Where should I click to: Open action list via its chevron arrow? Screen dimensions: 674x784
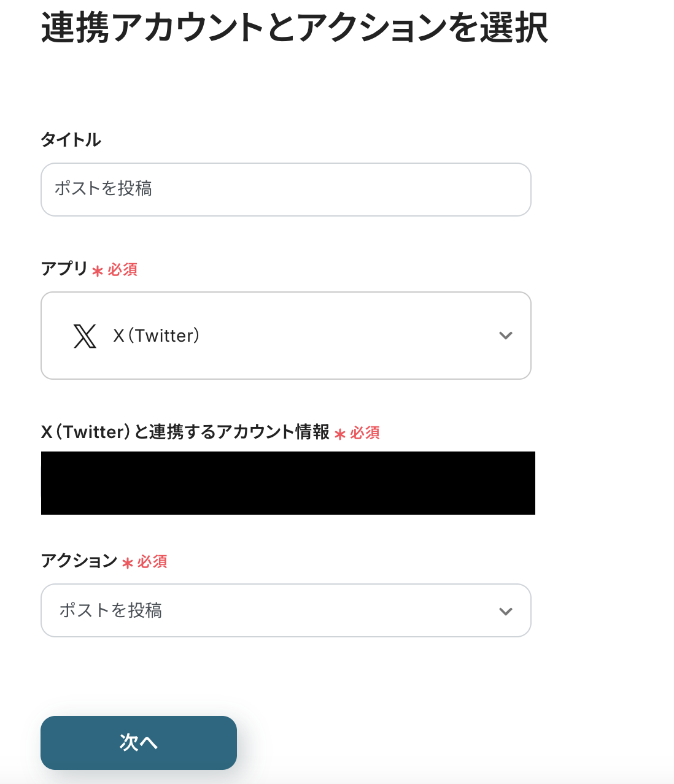click(505, 611)
